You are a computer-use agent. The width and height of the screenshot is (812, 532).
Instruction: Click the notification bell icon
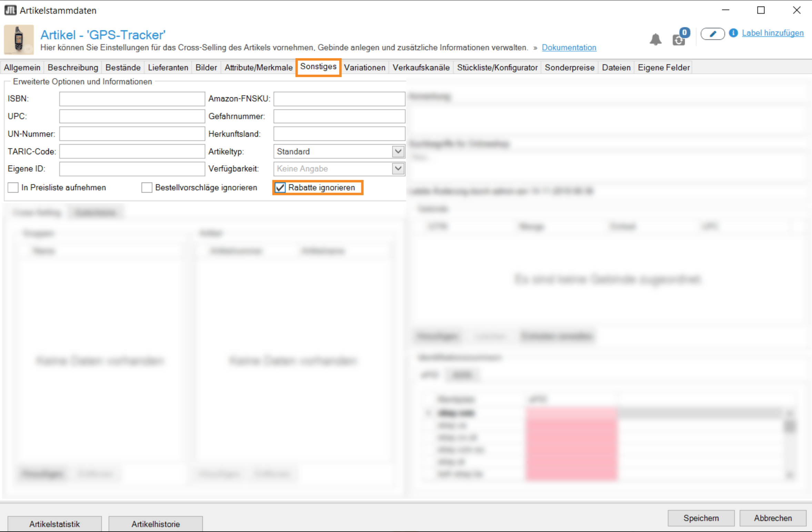click(x=655, y=39)
